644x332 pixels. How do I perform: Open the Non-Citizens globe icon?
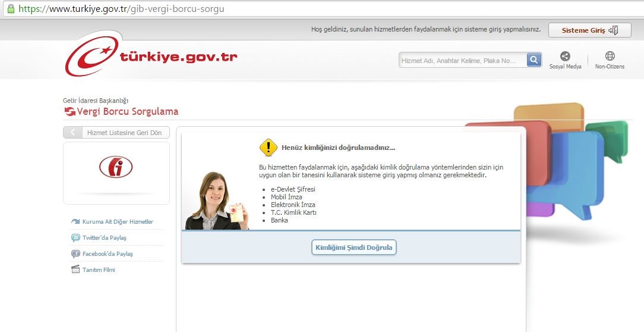tap(610, 56)
